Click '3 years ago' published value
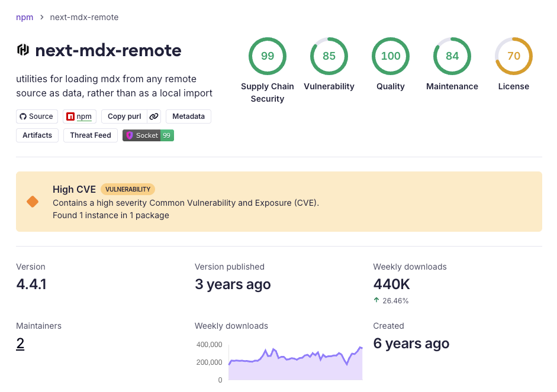 233,284
